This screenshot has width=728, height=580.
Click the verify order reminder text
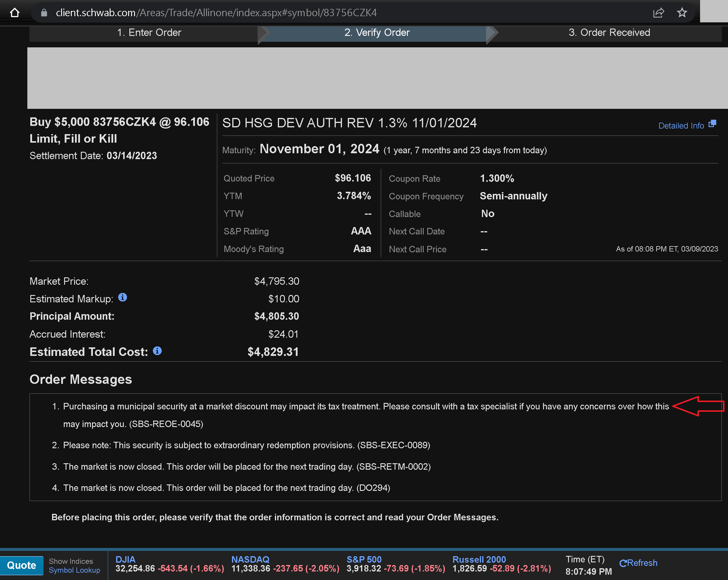pos(275,517)
